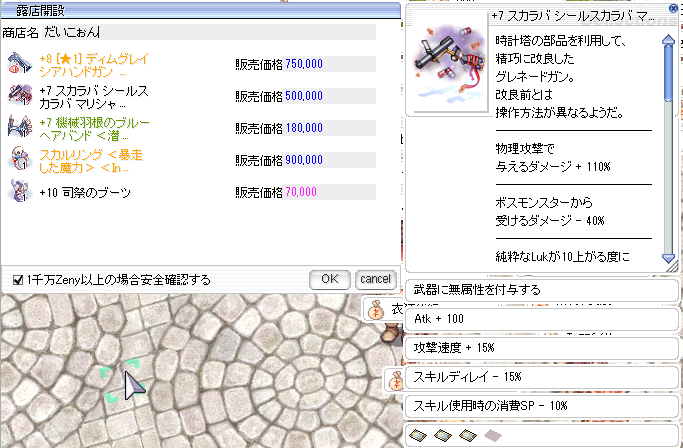Select the +7 Scaraba grenade gun icon

[19, 95]
